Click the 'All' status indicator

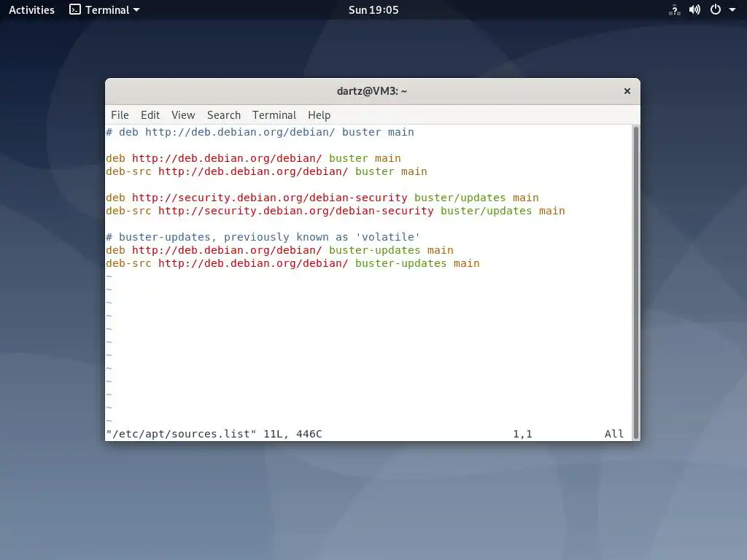click(614, 434)
